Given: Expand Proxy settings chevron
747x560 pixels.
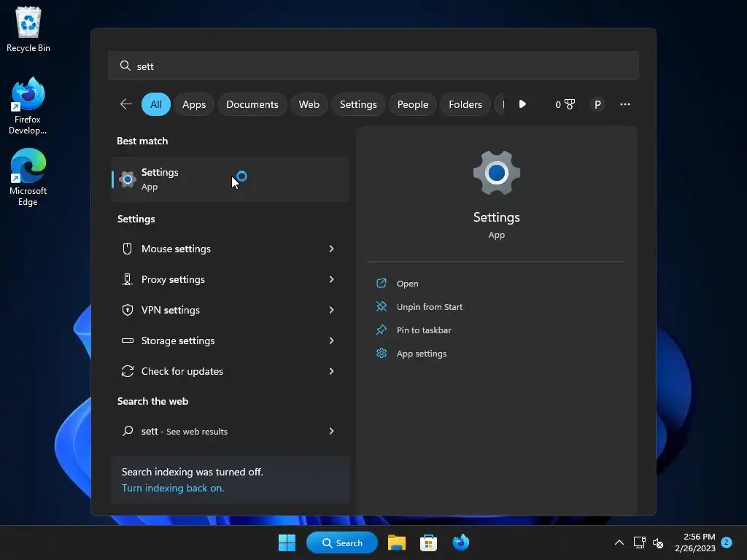Looking at the screenshot, I should (331, 279).
